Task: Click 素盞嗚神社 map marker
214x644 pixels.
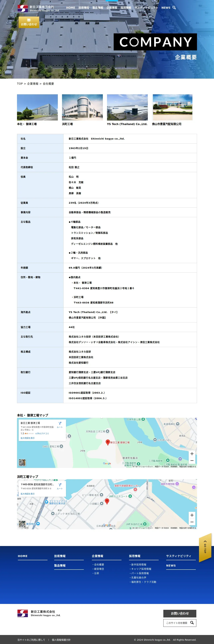Action: click(177, 424)
